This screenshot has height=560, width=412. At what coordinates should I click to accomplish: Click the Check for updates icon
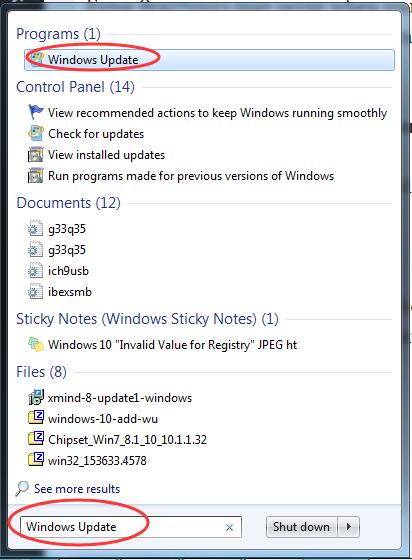(35, 134)
